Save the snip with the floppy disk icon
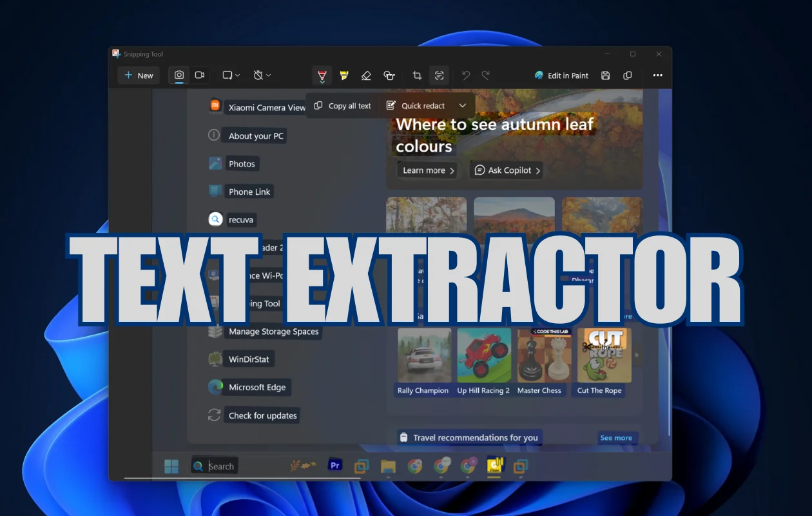 point(605,75)
